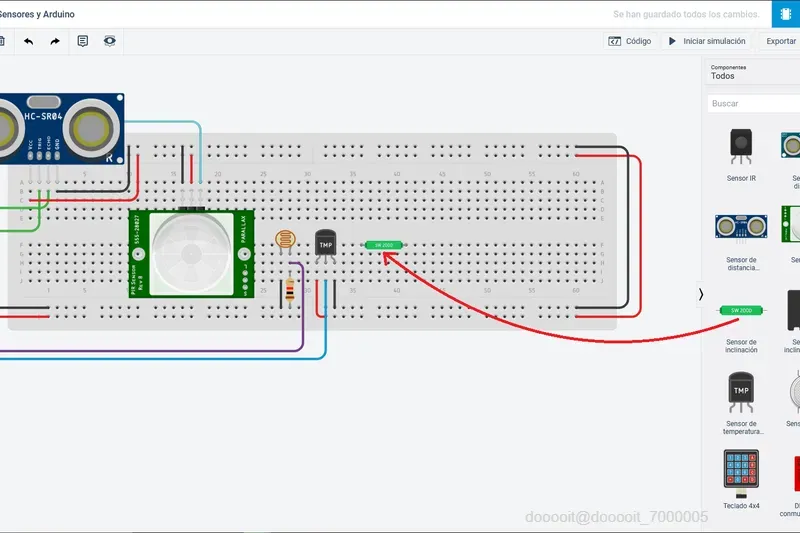Screen dimensions: 800x533
Task: Select the PIR sensor on the breadboard
Action: click(191, 253)
